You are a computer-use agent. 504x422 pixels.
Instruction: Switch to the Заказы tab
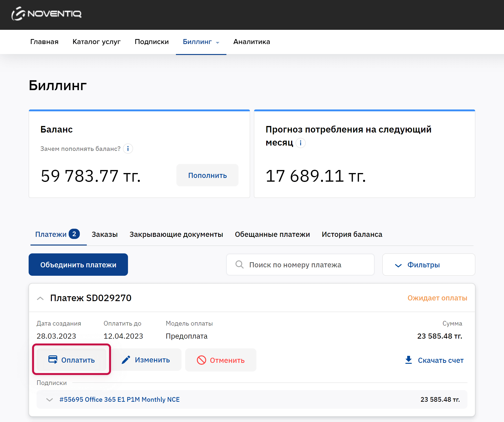click(x=105, y=234)
